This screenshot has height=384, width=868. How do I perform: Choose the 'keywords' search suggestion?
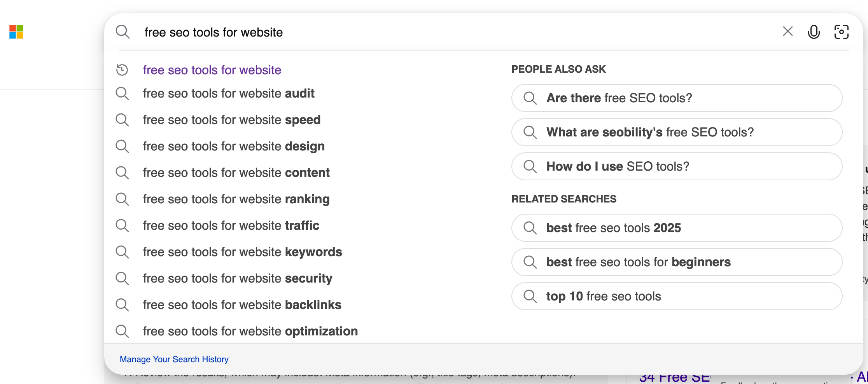coord(243,252)
